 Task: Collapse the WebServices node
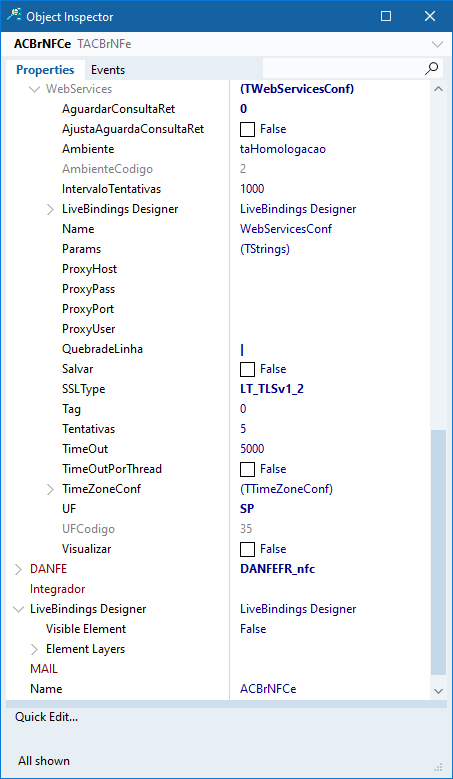34,89
